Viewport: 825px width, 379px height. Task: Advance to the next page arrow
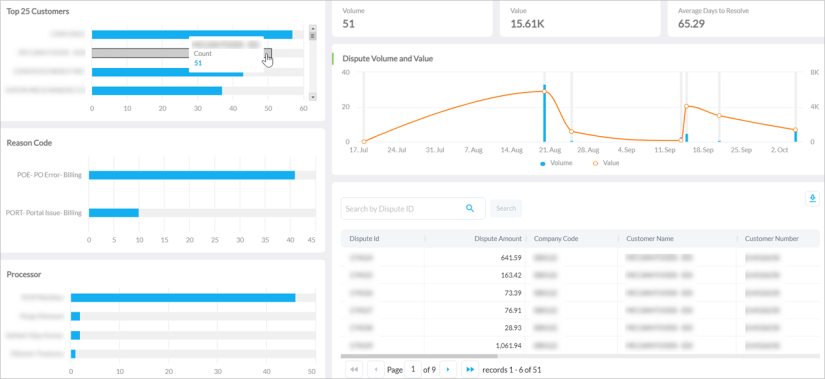pos(448,370)
